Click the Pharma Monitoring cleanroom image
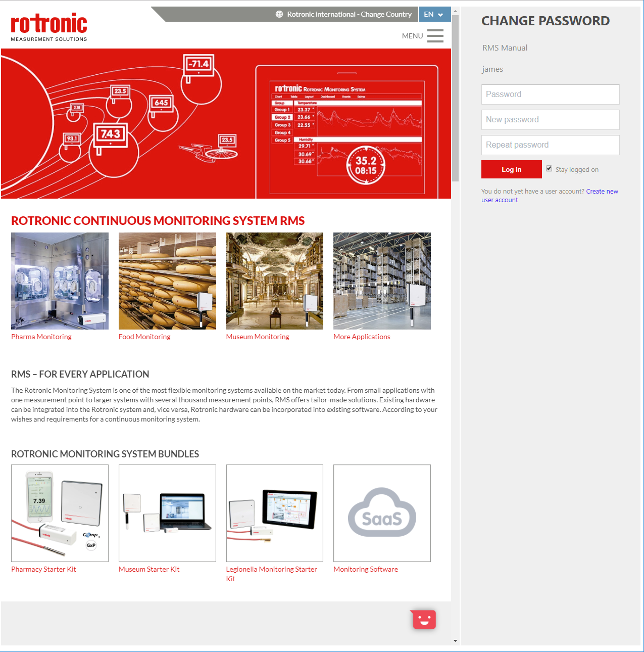644x652 pixels. 60,281
